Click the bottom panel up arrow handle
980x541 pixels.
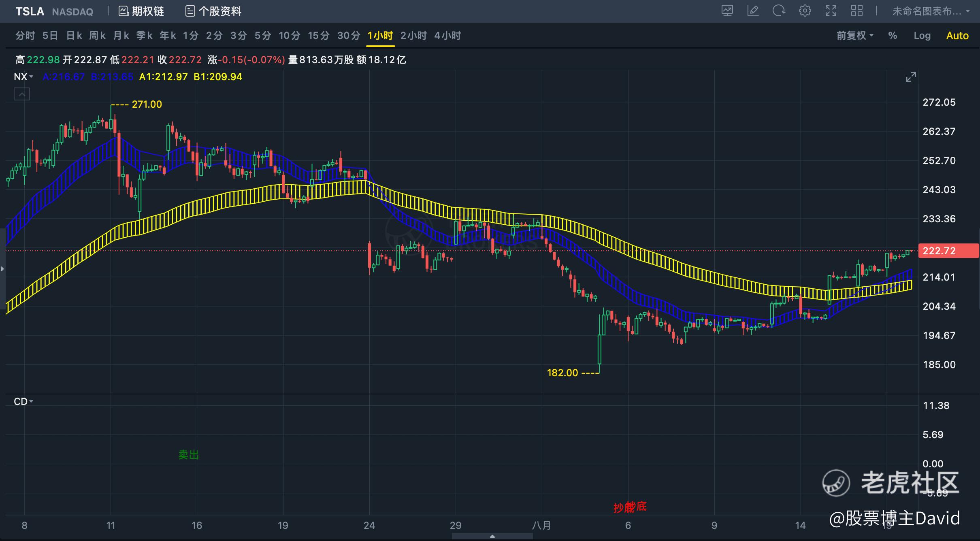click(492, 536)
